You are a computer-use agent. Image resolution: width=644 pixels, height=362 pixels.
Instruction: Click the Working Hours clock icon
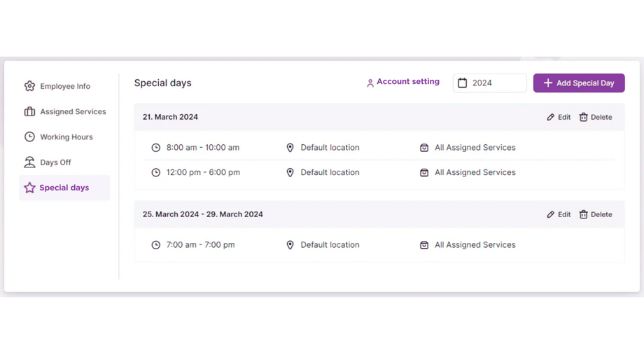[29, 137]
